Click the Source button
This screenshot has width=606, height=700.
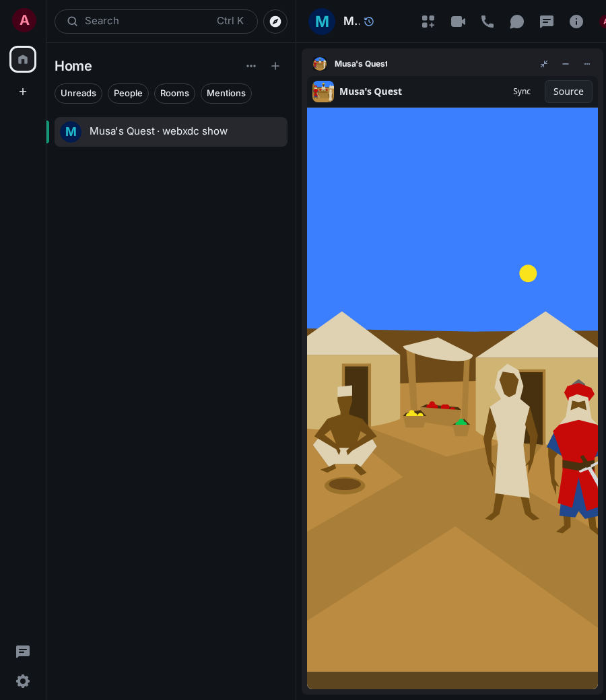coord(568,92)
